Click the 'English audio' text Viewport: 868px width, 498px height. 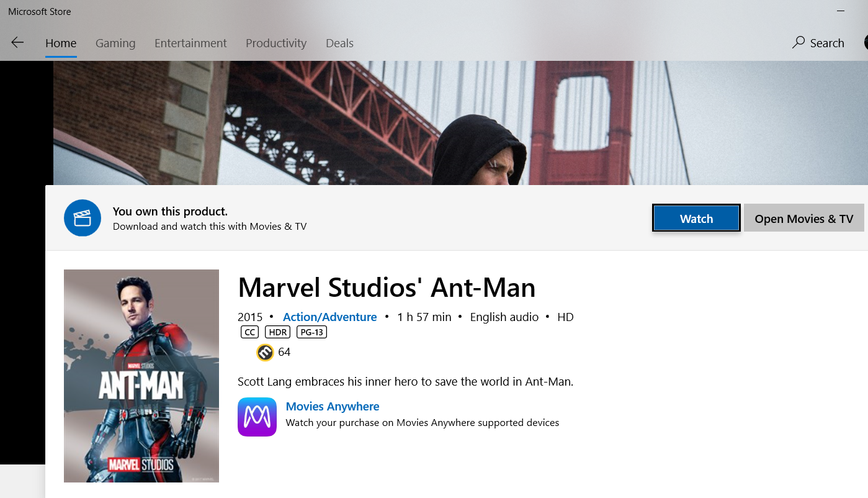click(x=504, y=317)
